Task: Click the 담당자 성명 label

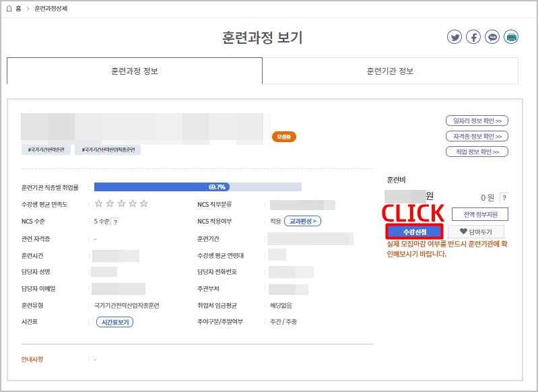Action: pos(36,271)
